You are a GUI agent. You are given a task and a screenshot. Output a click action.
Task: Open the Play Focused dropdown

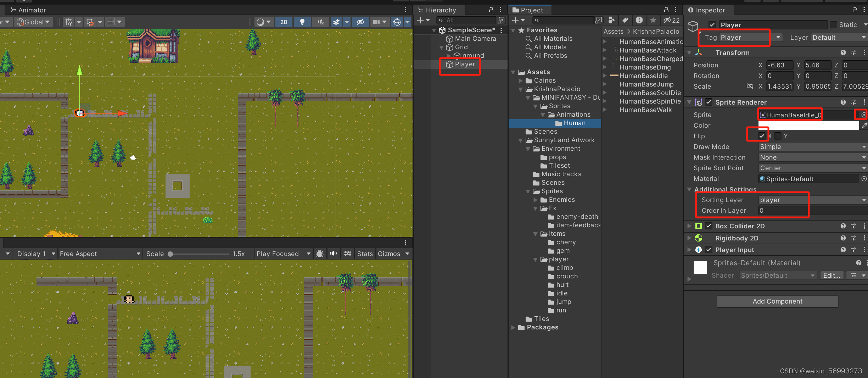284,254
